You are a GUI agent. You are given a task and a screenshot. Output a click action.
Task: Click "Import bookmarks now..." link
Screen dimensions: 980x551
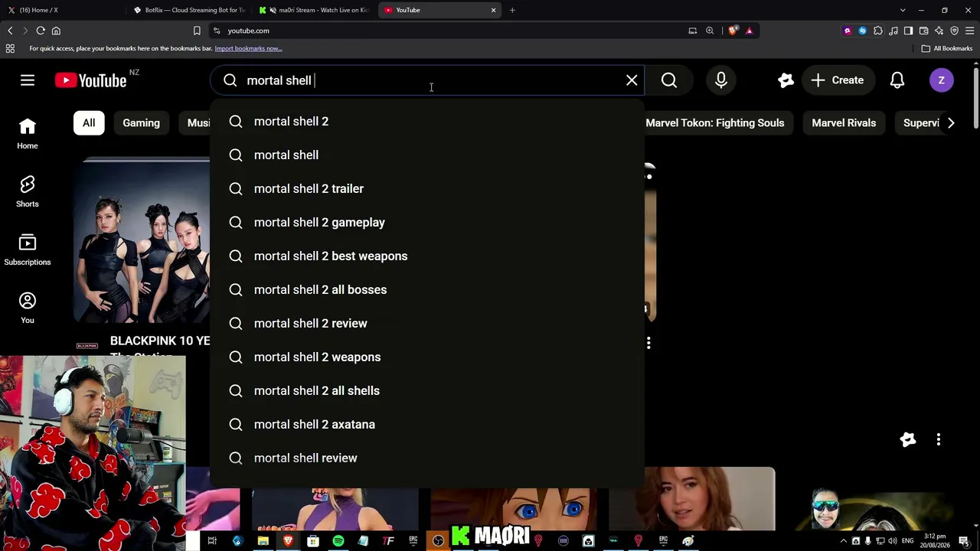click(x=248, y=48)
